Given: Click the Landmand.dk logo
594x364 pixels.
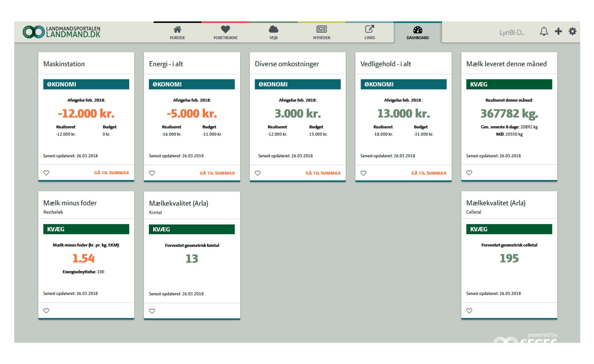Looking at the screenshot, I should (x=62, y=32).
